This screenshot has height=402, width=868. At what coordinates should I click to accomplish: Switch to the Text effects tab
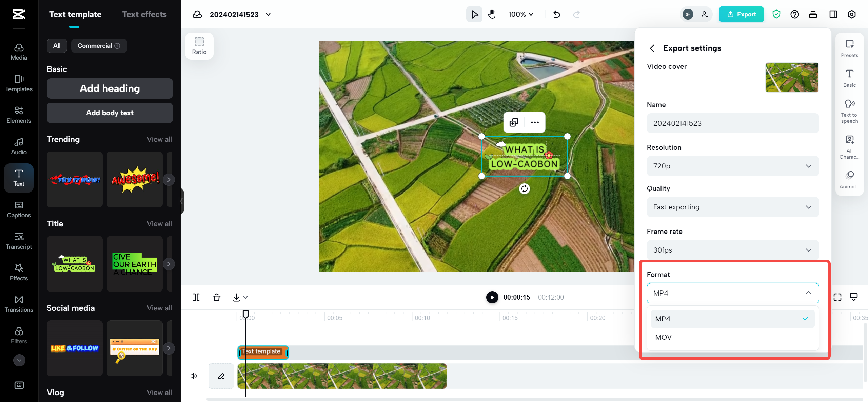(x=144, y=14)
